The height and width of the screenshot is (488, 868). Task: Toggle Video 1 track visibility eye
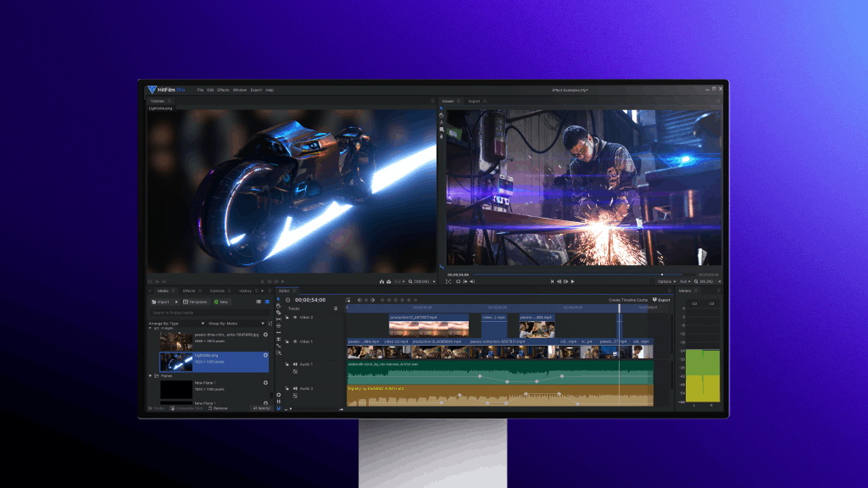(295, 342)
